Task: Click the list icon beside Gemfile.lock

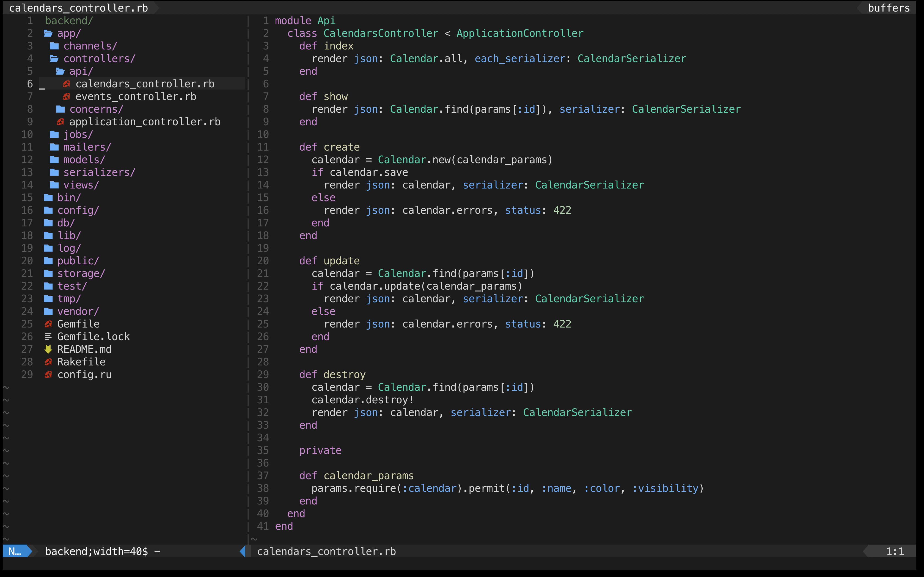Action: (x=48, y=336)
